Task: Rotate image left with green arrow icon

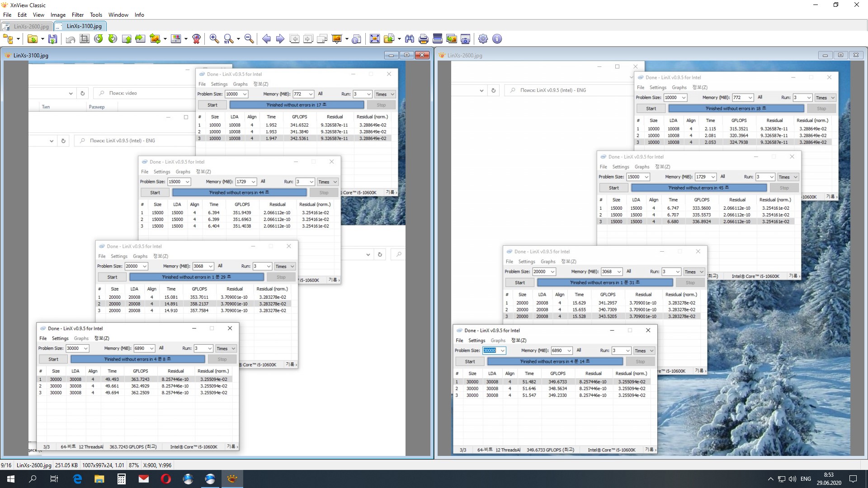Action: [x=99, y=39]
